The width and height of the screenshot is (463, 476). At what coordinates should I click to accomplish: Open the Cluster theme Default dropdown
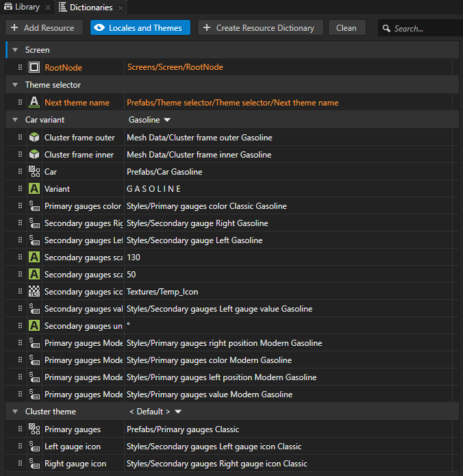click(x=155, y=412)
